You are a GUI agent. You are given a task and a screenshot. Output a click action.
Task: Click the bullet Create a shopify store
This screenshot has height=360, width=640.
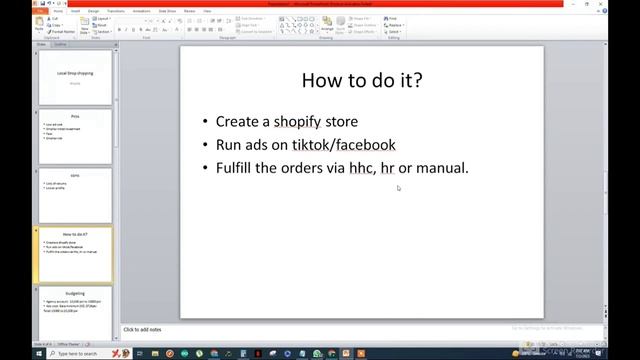(x=287, y=122)
